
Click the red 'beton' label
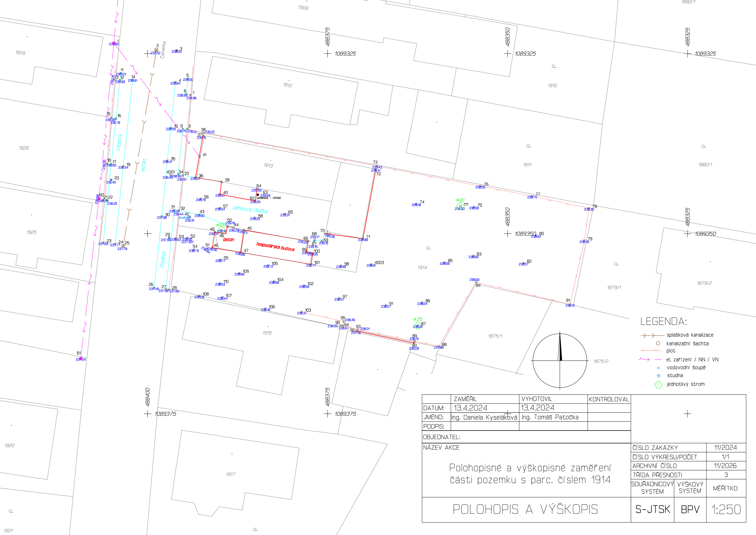[229, 239]
